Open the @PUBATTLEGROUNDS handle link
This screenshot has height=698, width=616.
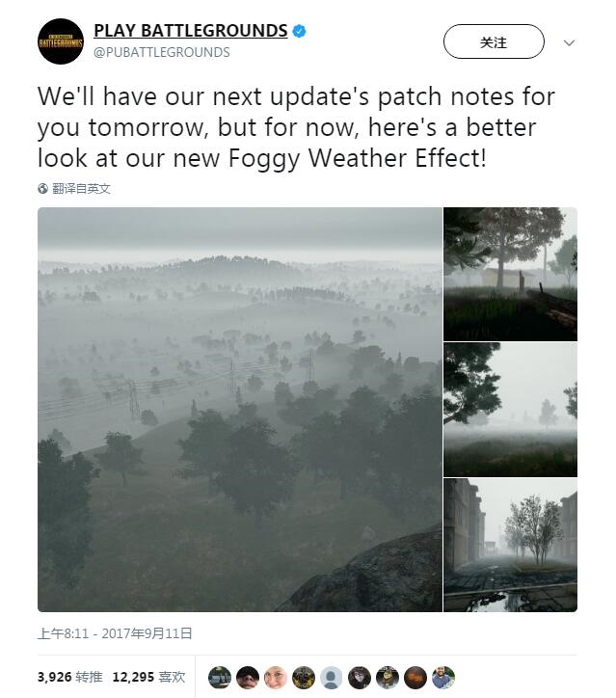point(162,52)
